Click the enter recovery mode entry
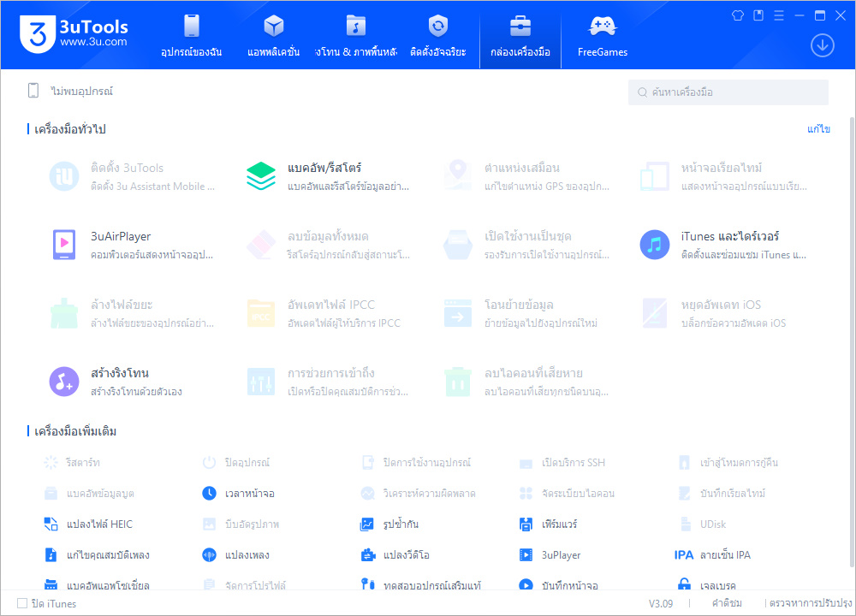The image size is (856, 616). point(728,463)
